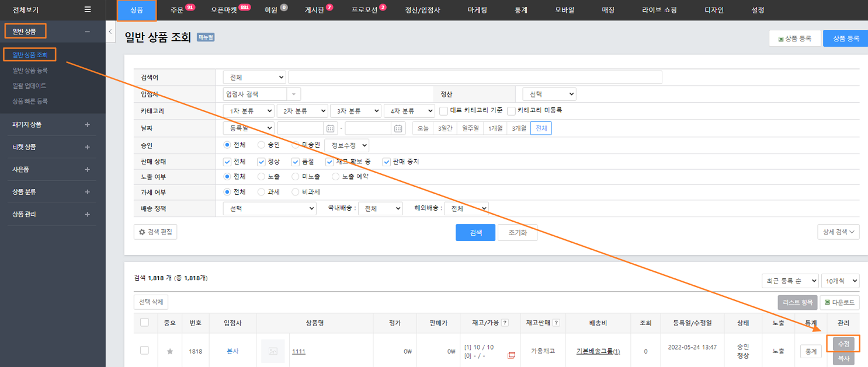Viewport: 868px width, 367px height.
Task: Uncheck the 품절 sale status checkbox
Action: point(295,162)
